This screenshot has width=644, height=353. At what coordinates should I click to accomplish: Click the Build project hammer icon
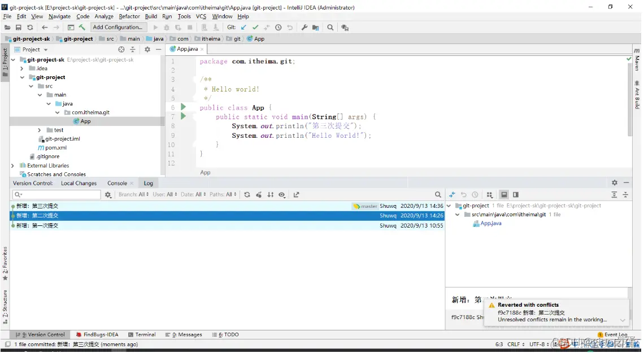point(82,28)
